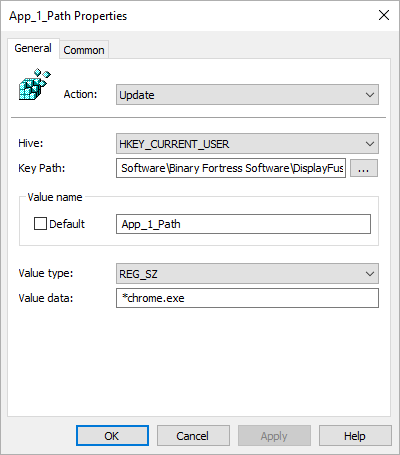Select the General tab
Screen dimensions: 400x455
[x=33, y=48]
